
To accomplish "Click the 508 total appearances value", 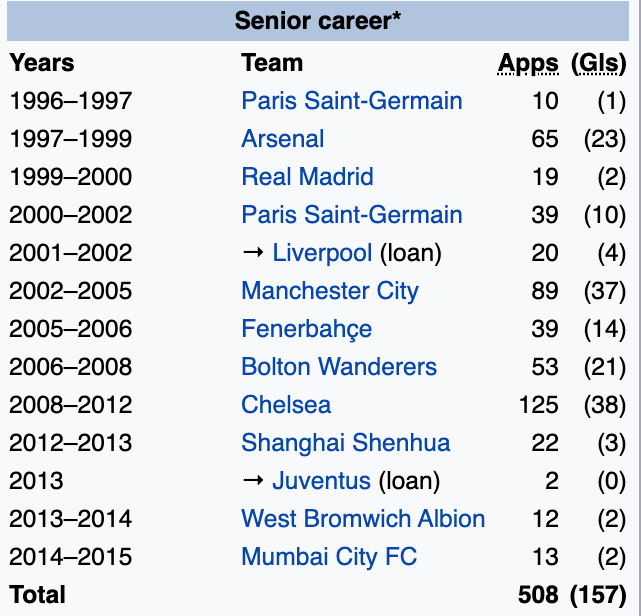I will (538, 594).
